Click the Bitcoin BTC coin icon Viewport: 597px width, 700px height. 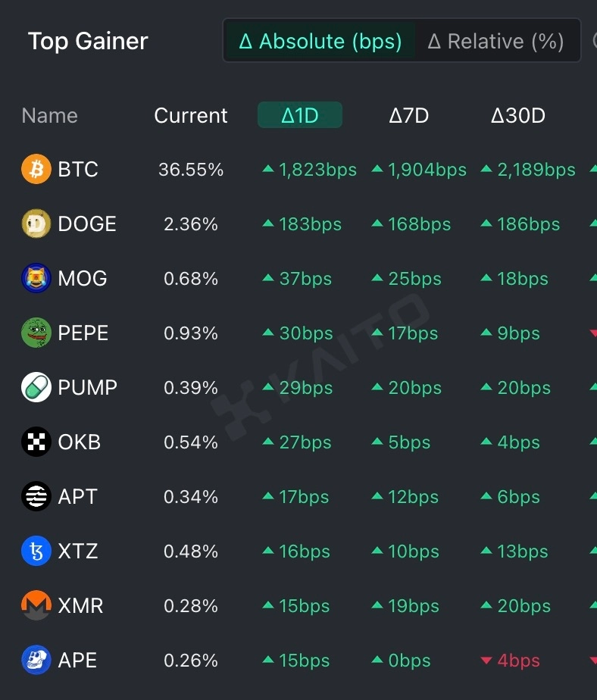tap(36, 170)
